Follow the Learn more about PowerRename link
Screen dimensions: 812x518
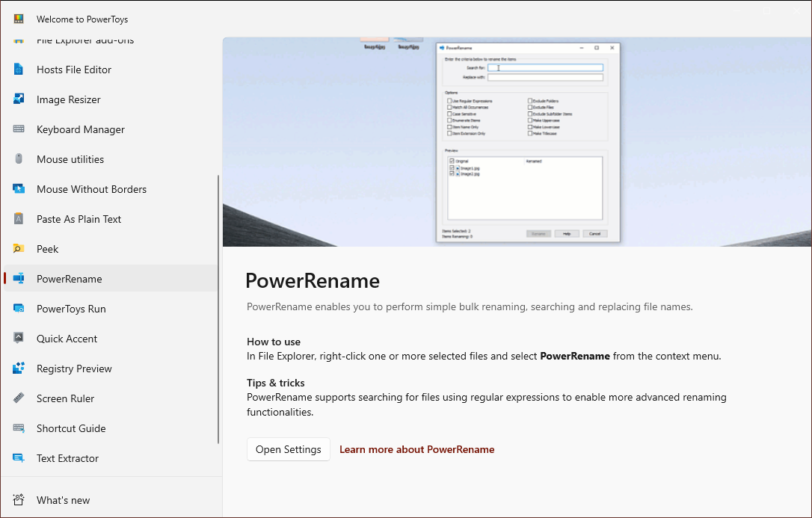coord(416,449)
